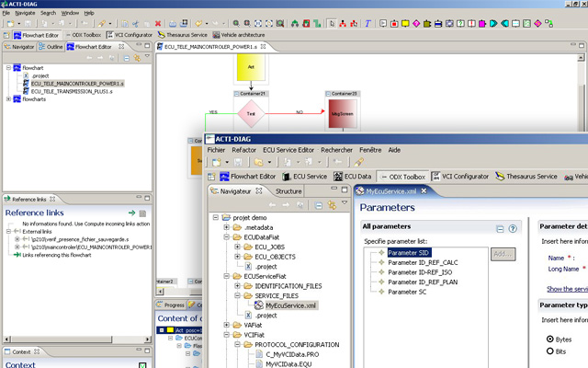Open the File menu in the back window
This screenshot has width=588, height=368.
pos(6,13)
